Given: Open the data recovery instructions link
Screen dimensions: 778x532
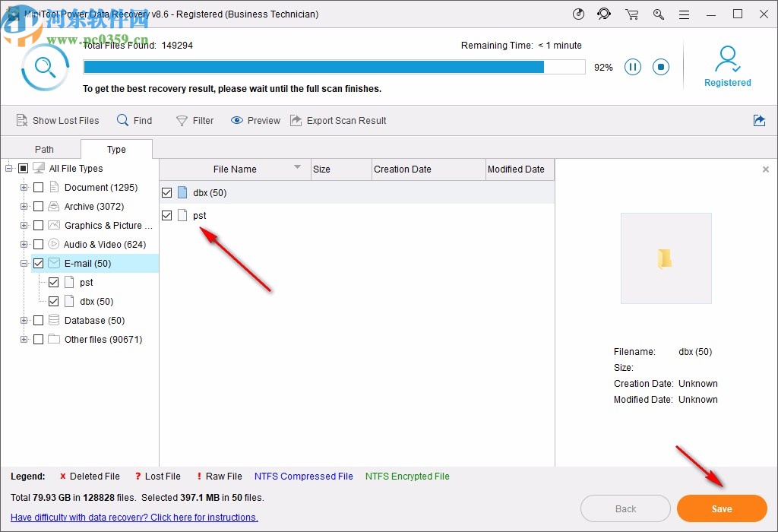Looking at the screenshot, I should [x=134, y=517].
